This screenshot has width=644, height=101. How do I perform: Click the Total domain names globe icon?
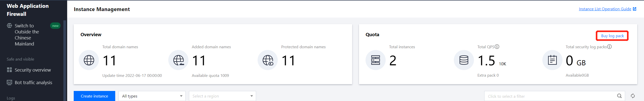coord(89,60)
